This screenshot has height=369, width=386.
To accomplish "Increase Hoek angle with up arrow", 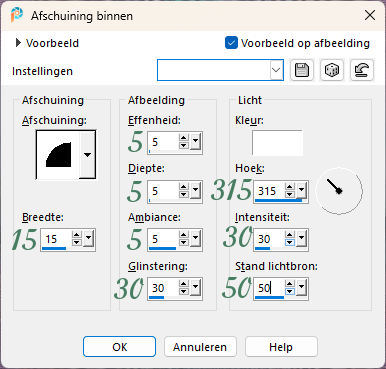I will pos(290,187).
